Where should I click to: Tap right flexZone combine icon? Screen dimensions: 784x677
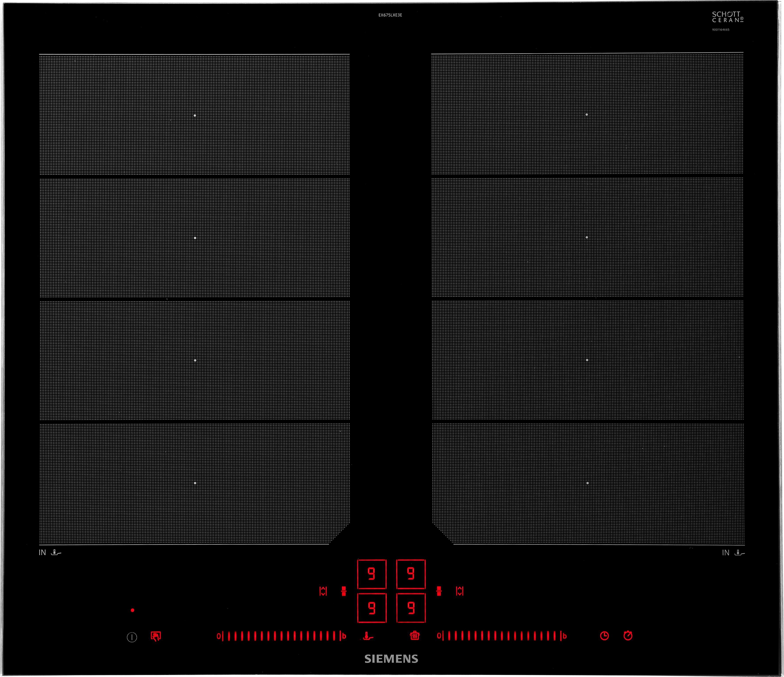439,591
